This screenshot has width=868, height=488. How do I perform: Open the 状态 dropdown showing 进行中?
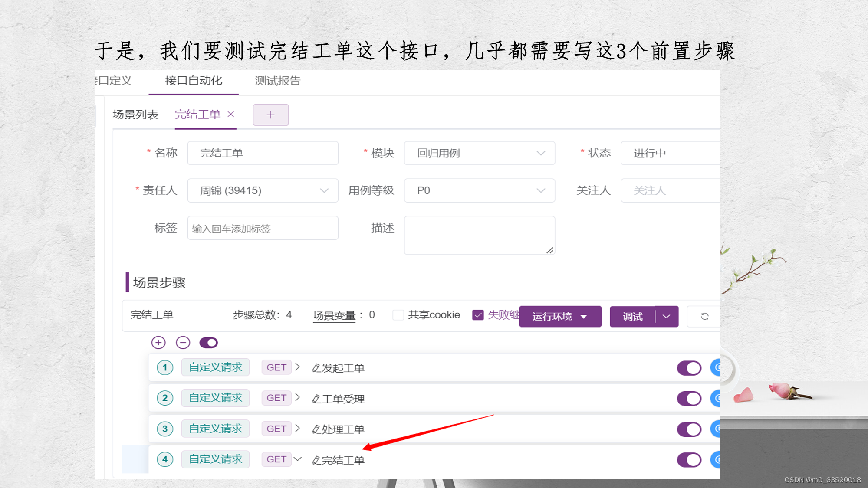tap(670, 153)
